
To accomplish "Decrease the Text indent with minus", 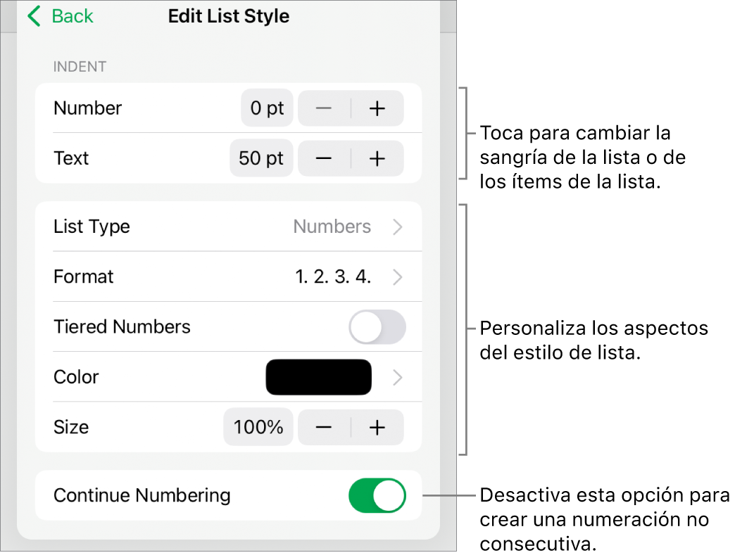I will tap(324, 158).
